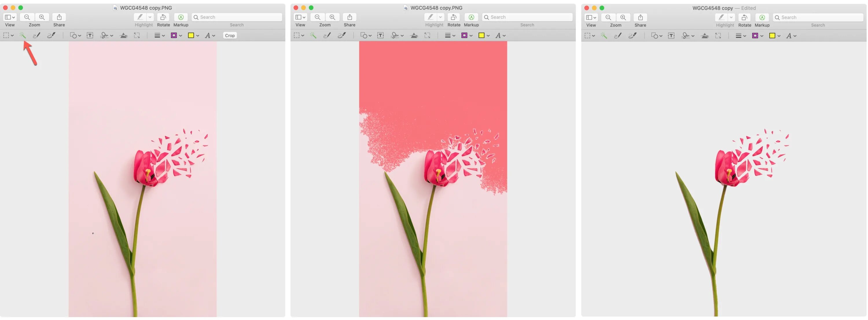The height and width of the screenshot is (320, 868).
Task: Toggle Markup toolbar button in middle window
Action: [471, 17]
